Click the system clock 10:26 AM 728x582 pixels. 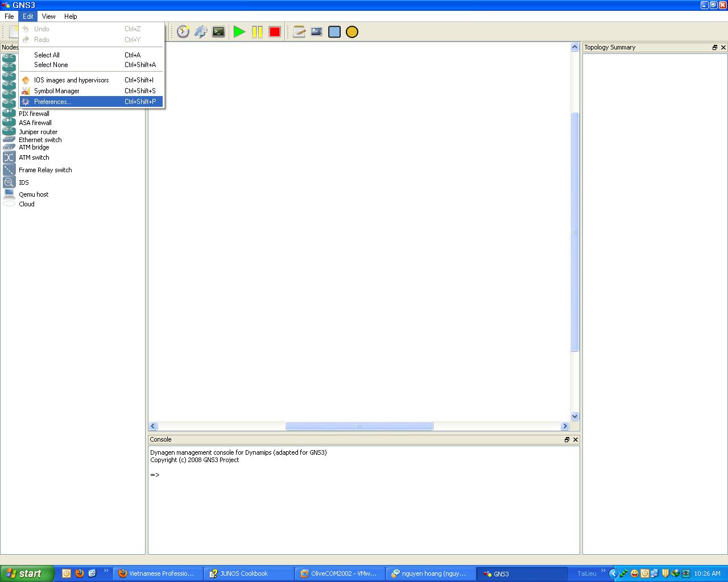(x=707, y=573)
